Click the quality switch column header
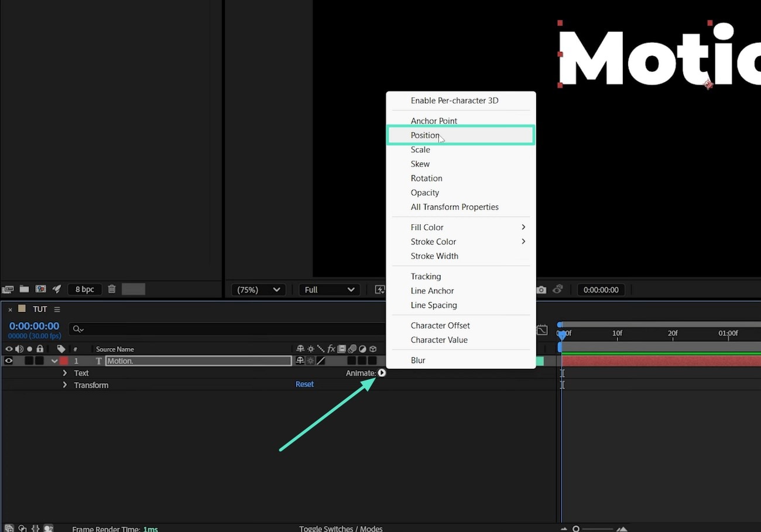The width and height of the screenshot is (761, 532). [x=321, y=349]
